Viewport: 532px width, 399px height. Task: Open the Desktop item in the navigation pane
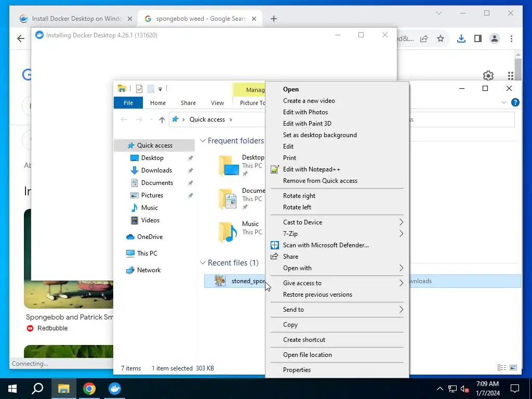[152, 158]
